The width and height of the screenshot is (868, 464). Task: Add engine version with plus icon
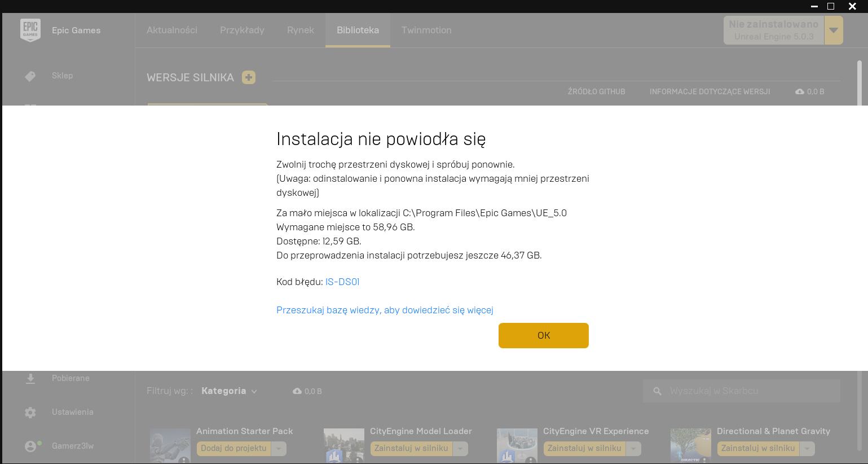point(249,77)
